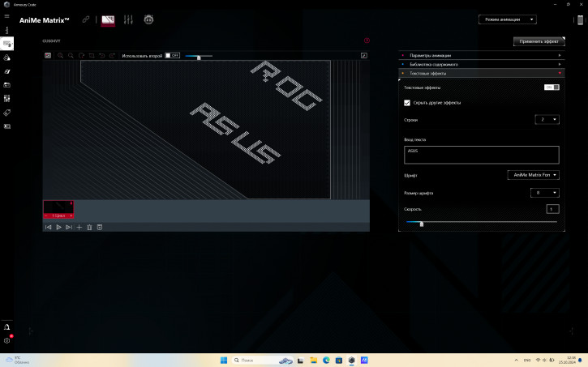Open the settings gear with red badge

click(7, 340)
